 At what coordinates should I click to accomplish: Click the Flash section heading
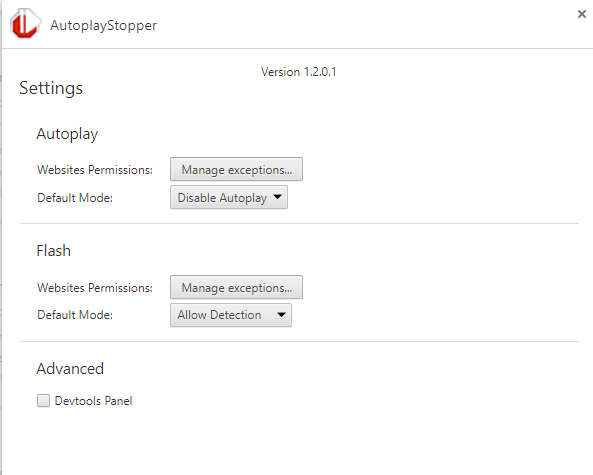point(53,251)
